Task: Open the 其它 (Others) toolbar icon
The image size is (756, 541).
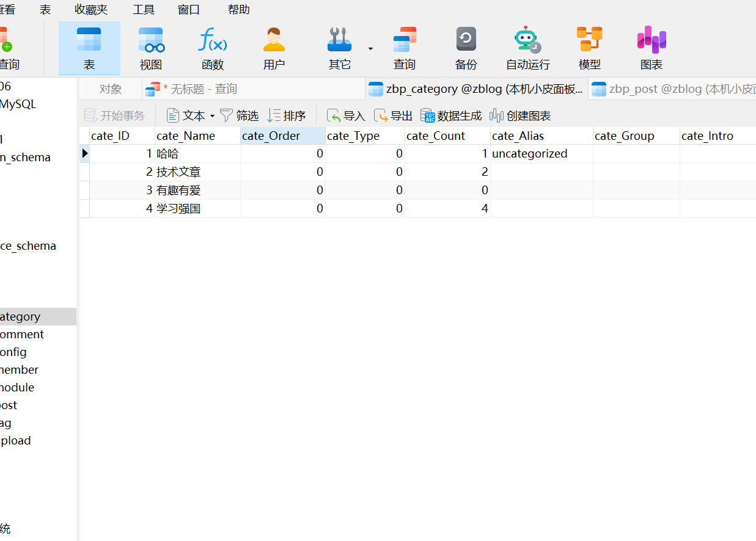Action: (x=339, y=48)
